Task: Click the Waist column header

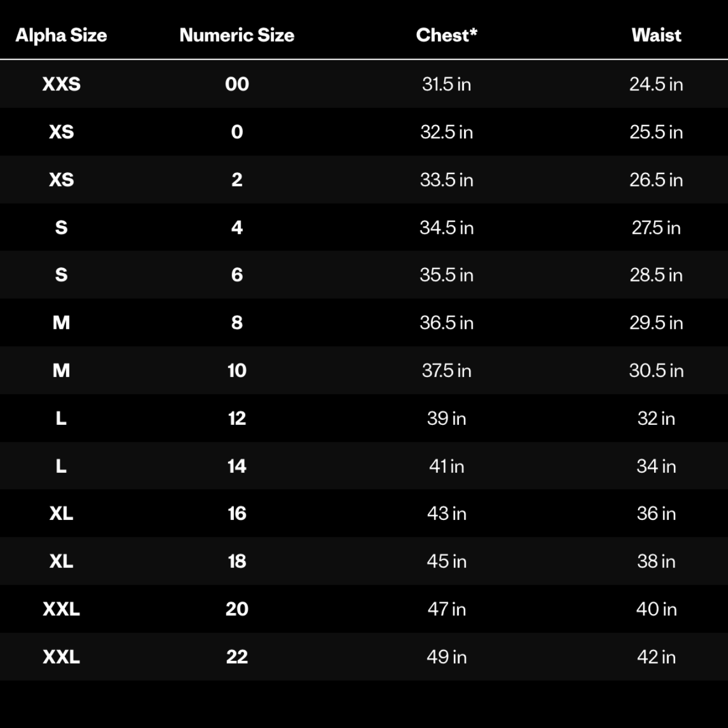Action: tap(656, 35)
